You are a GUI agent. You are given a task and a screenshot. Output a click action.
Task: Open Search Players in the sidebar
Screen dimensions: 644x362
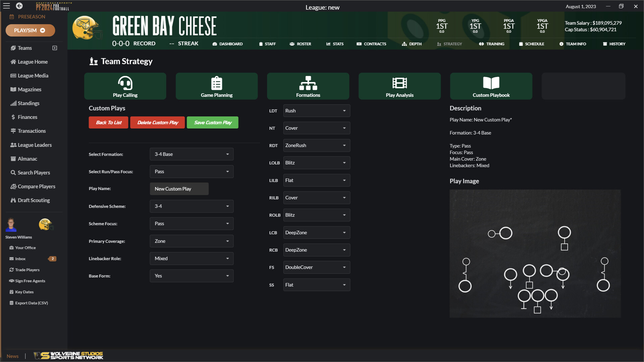tap(34, 172)
